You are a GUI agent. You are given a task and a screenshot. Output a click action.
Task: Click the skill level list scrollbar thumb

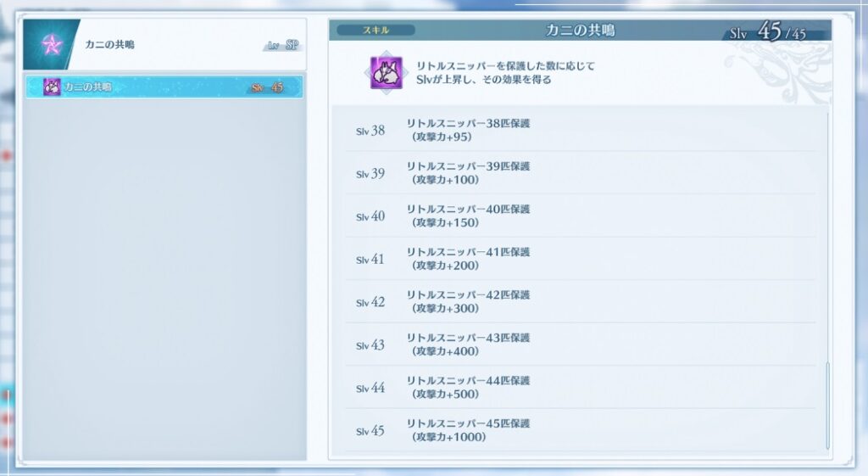coord(827,404)
